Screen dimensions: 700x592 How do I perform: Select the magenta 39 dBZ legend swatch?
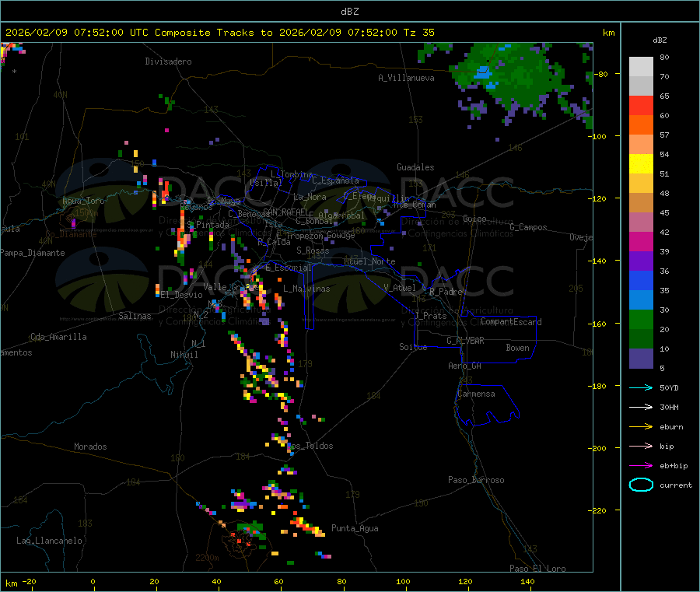tap(641, 241)
